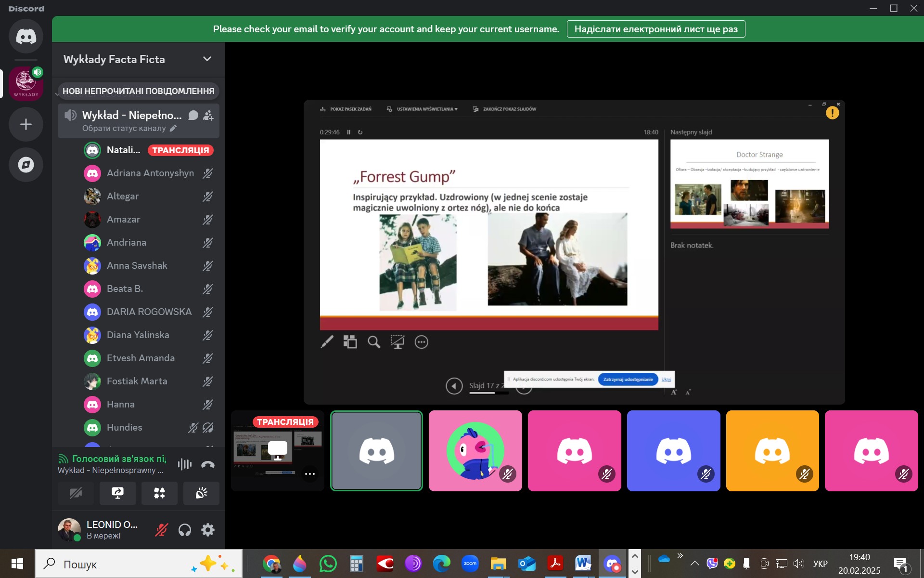This screenshot has width=924, height=578.
Task: Open Discord direct messages home icon
Action: coord(26,37)
